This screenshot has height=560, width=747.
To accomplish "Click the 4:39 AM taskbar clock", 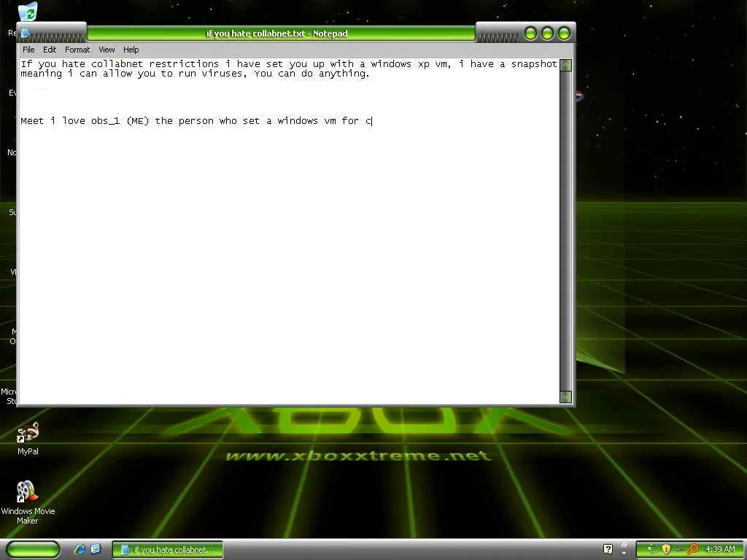I will coord(720,549).
